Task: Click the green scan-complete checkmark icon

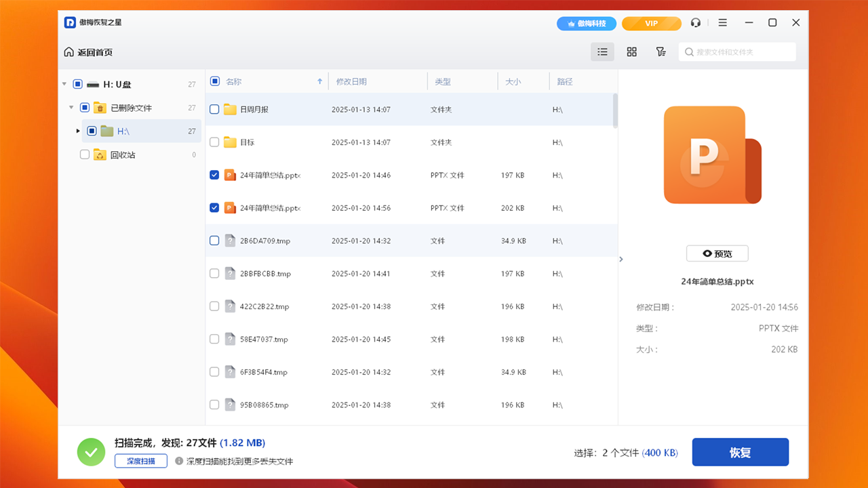Action: point(91,451)
